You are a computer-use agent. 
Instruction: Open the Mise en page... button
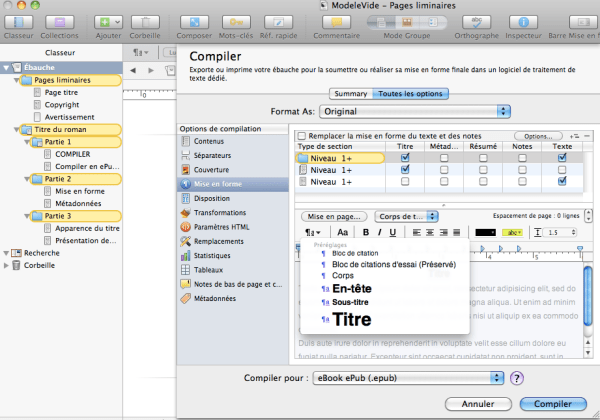point(334,217)
